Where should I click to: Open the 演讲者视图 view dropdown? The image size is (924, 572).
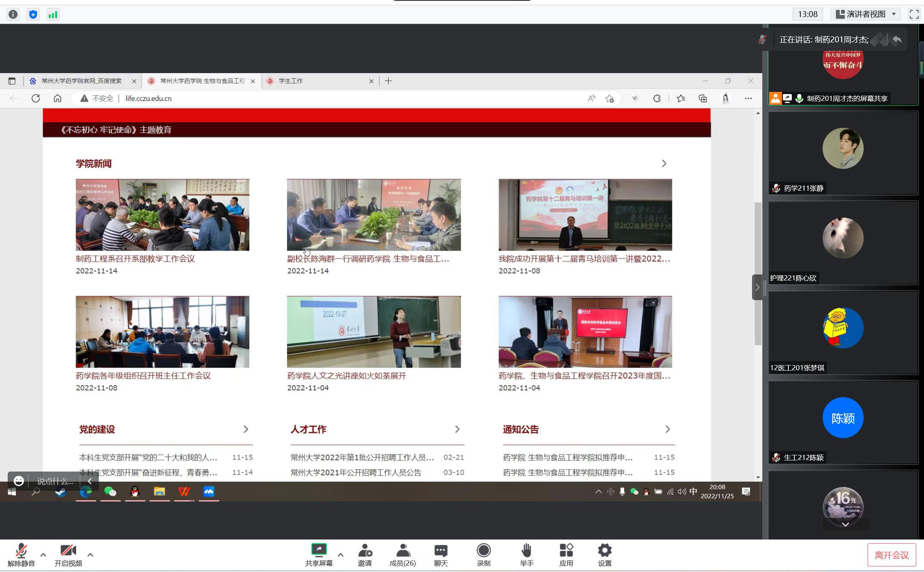(x=866, y=14)
